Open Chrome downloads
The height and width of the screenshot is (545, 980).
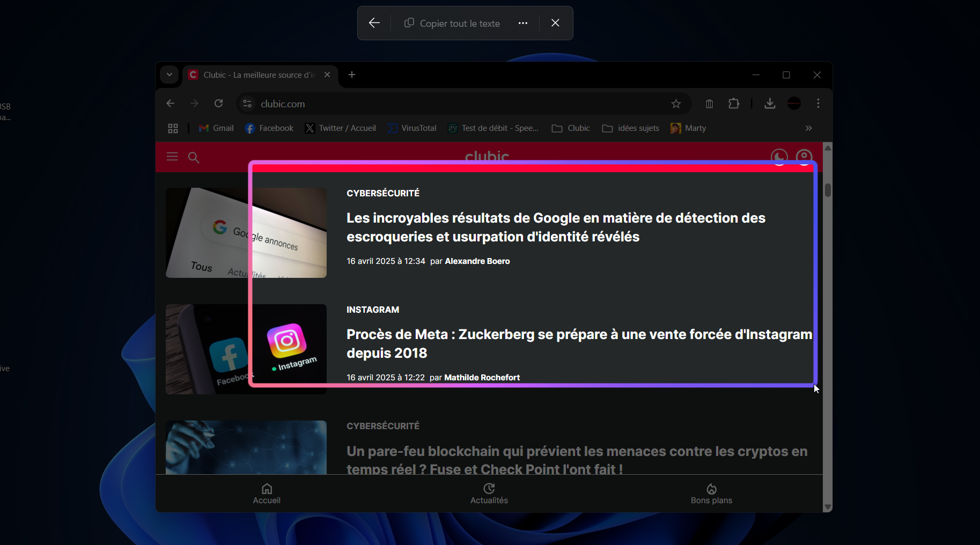(x=770, y=104)
